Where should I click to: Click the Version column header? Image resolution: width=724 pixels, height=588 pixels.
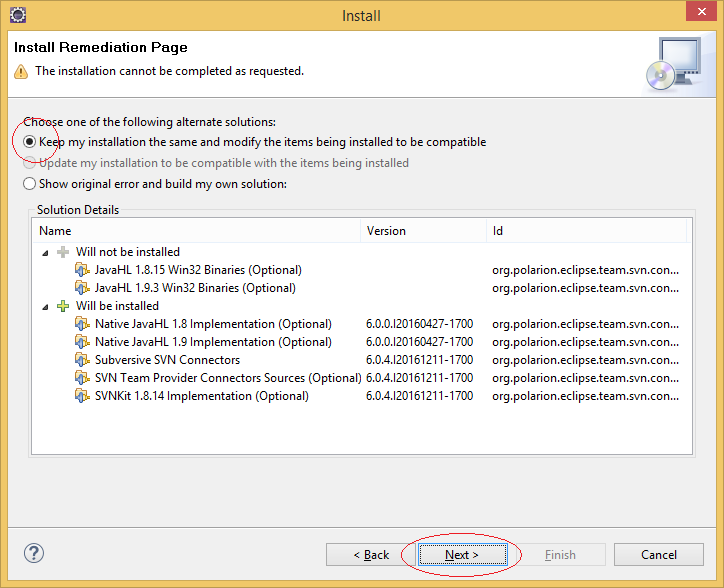coord(423,230)
